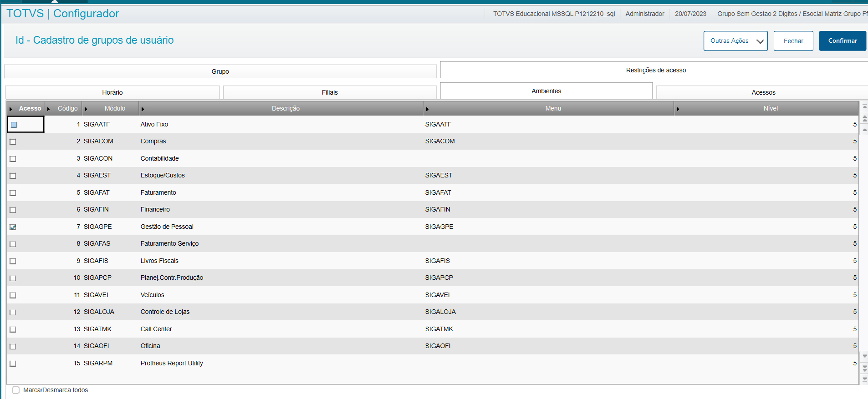Click the Confirmar button

click(x=842, y=41)
